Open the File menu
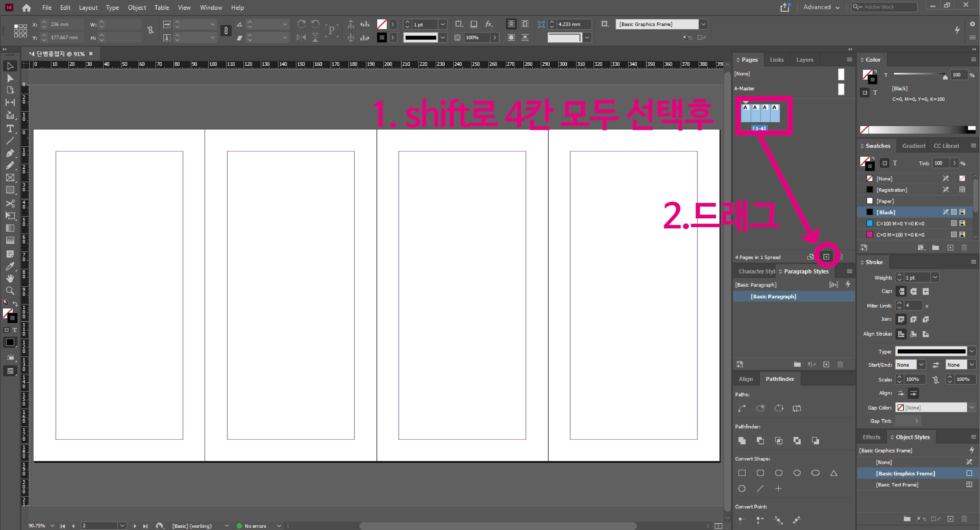 47,8
